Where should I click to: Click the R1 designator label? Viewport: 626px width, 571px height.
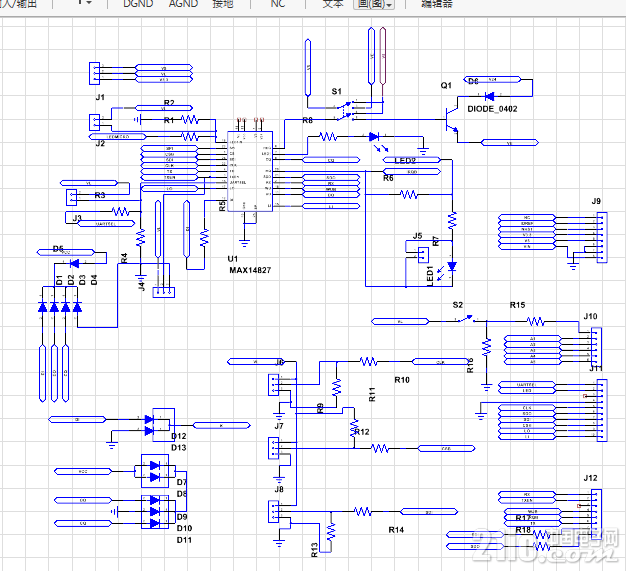tap(169, 120)
